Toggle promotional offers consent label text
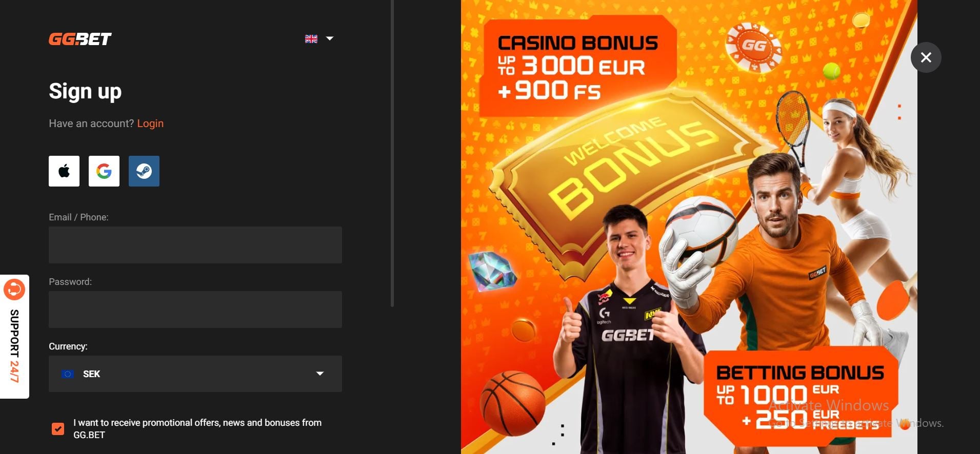The image size is (980, 454). point(197,429)
